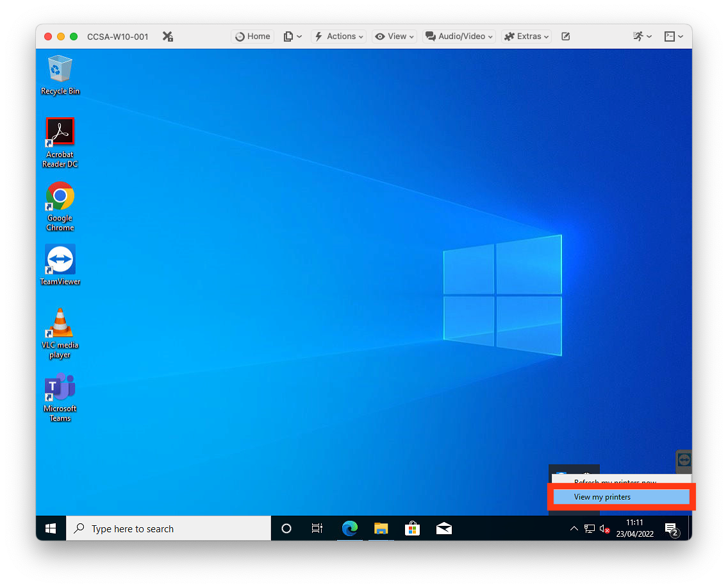Click the Home button in the toolbar

point(252,37)
